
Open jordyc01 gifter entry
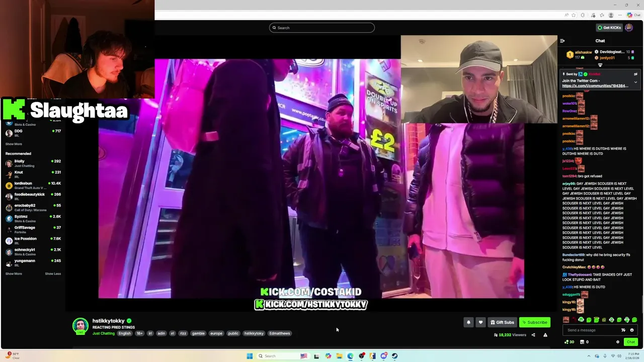click(613, 58)
